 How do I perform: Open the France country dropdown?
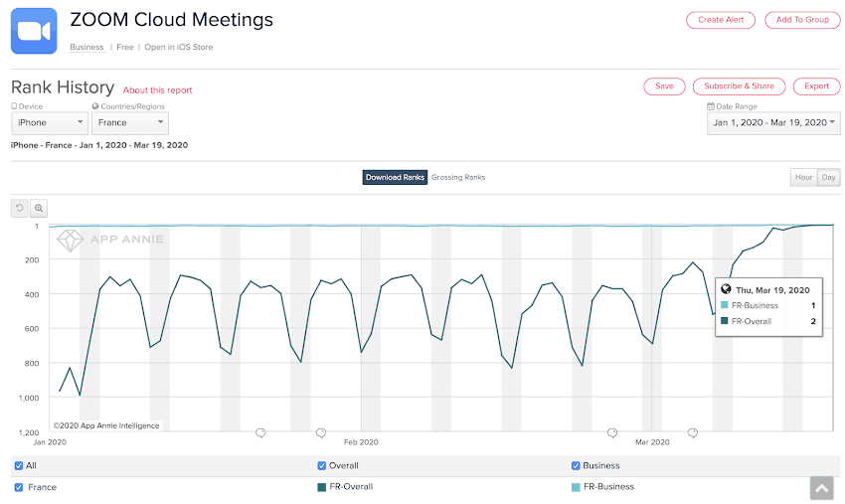click(x=130, y=123)
